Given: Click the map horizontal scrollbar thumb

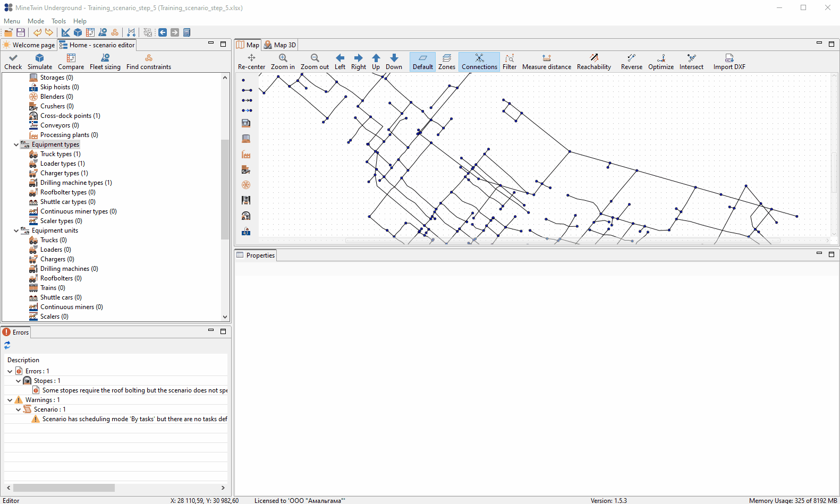Looking at the screenshot, I should (x=563, y=241).
